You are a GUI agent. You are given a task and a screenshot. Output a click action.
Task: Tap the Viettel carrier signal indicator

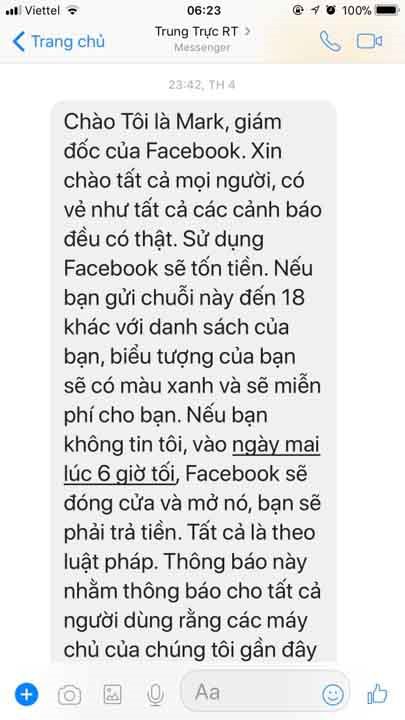click(41, 10)
